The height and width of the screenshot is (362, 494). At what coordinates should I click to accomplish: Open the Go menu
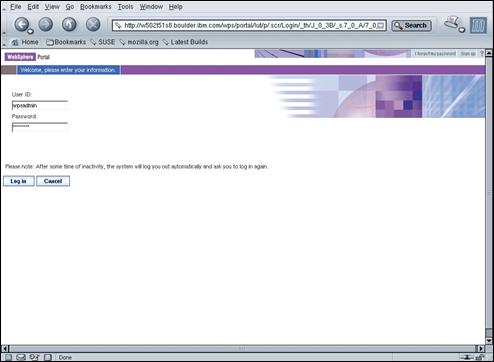(x=70, y=7)
